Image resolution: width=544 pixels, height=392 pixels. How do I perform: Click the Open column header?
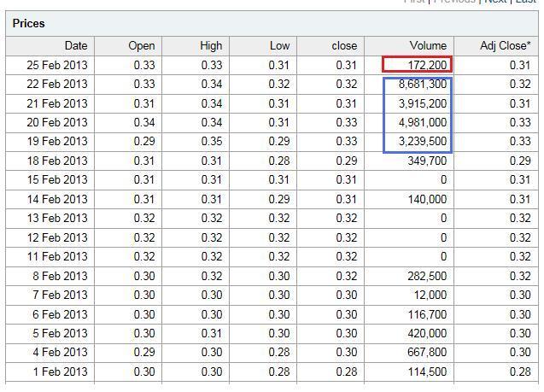(x=128, y=46)
